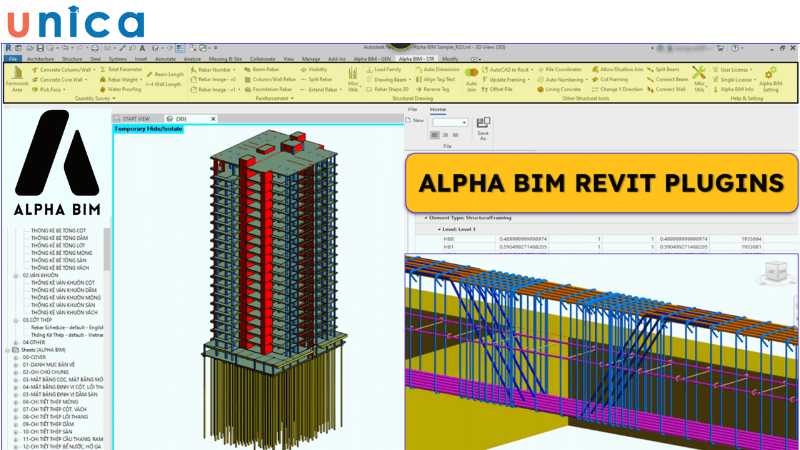Close the {3D} view tab

213,119
